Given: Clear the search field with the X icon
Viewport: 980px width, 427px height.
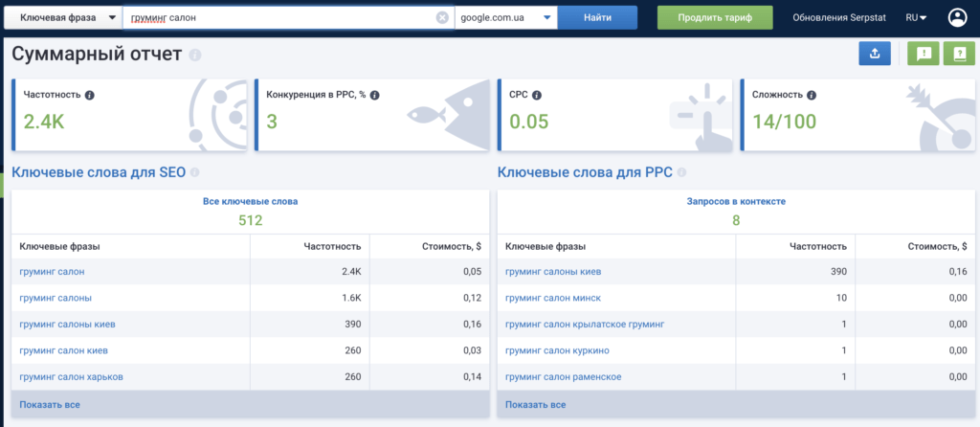Looking at the screenshot, I should pyautogui.click(x=442, y=17).
